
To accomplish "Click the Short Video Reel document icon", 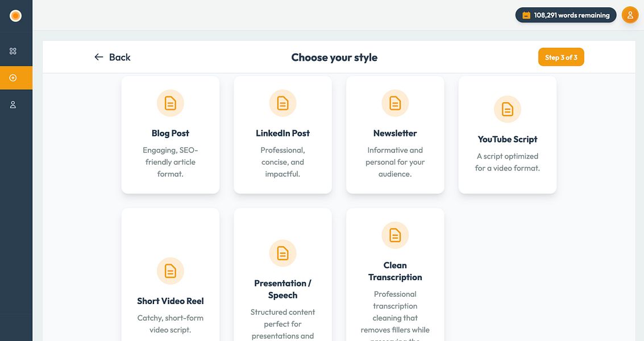I will coord(171,271).
